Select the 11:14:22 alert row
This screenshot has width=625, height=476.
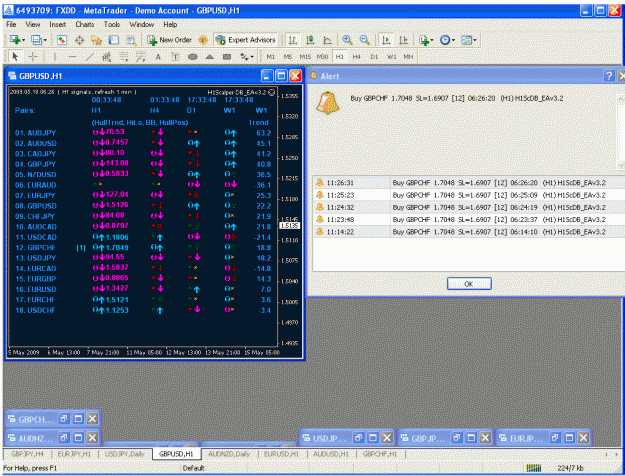click(x=469, y=232)
